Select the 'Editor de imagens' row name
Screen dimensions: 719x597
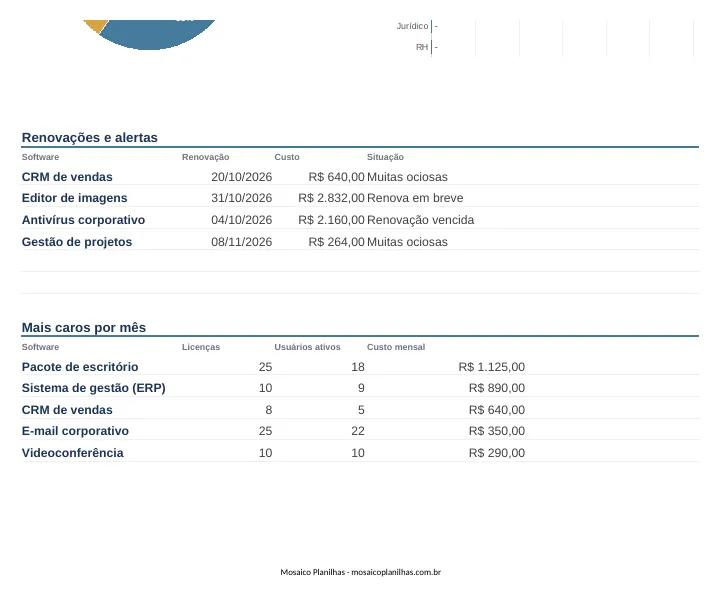pos(74,198)
